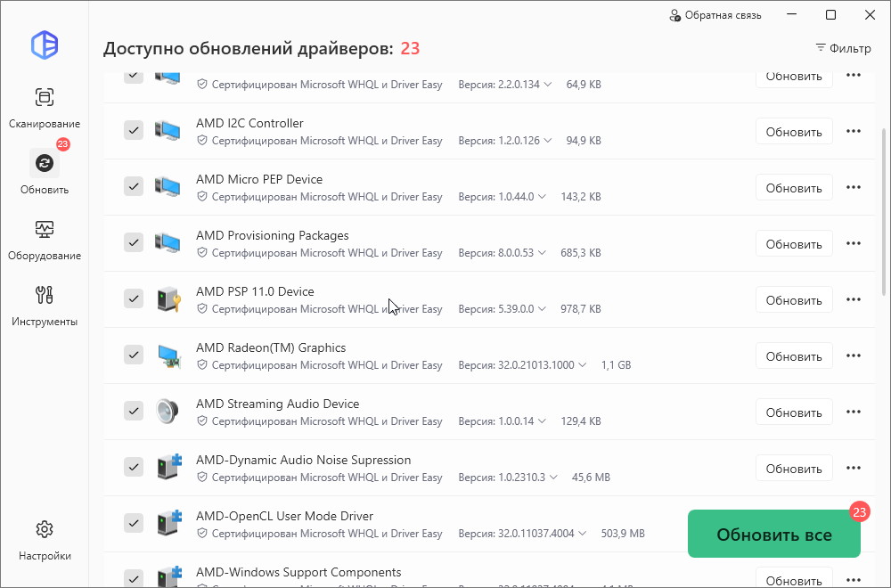Click the WHQL shield icon under AMD I2C Controller
The image size is (891, 588).
[201, 141]
